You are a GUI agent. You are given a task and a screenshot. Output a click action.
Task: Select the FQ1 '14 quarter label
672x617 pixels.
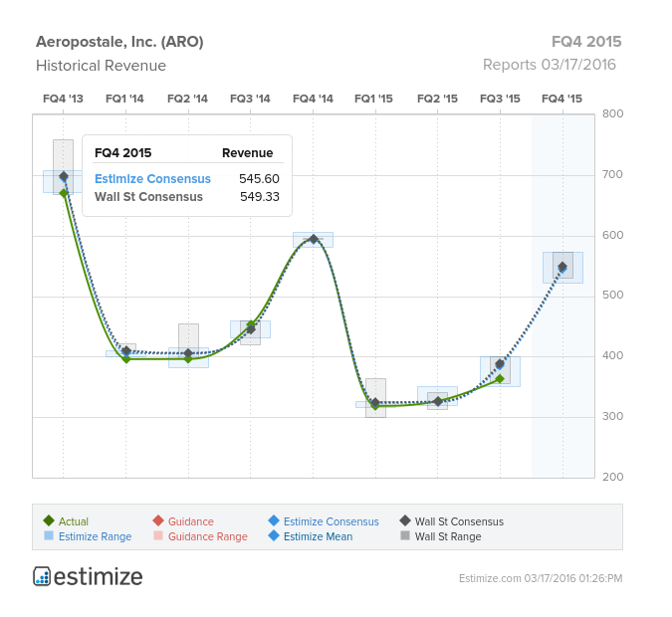point(124,99)
